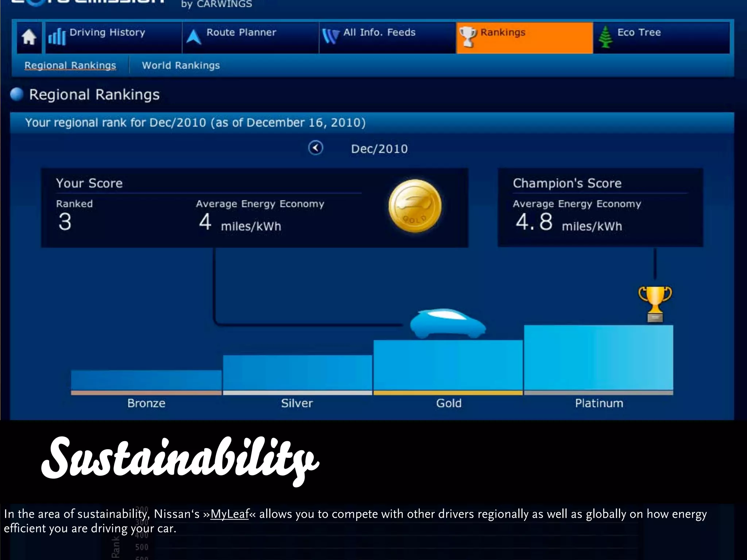
Task: Click the Champion's Score heading
Action: (x=567, y=183)
